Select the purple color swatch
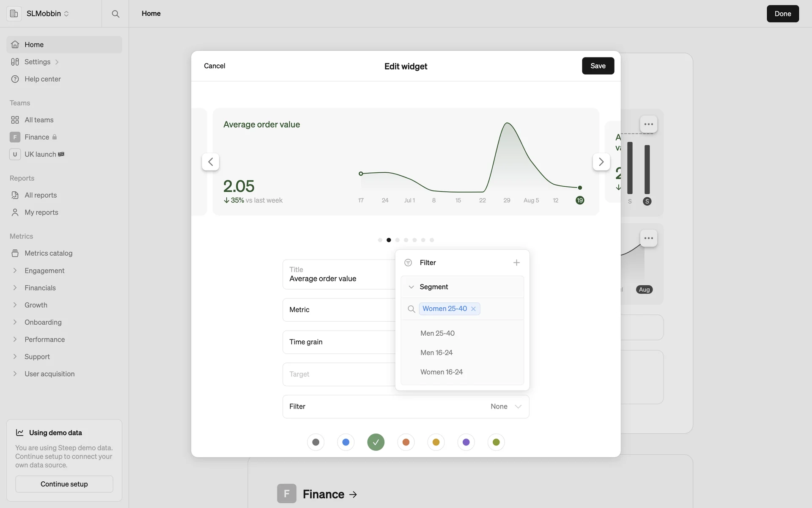The height and width of the screenshot is (508, 812). [x=466, y=442]
